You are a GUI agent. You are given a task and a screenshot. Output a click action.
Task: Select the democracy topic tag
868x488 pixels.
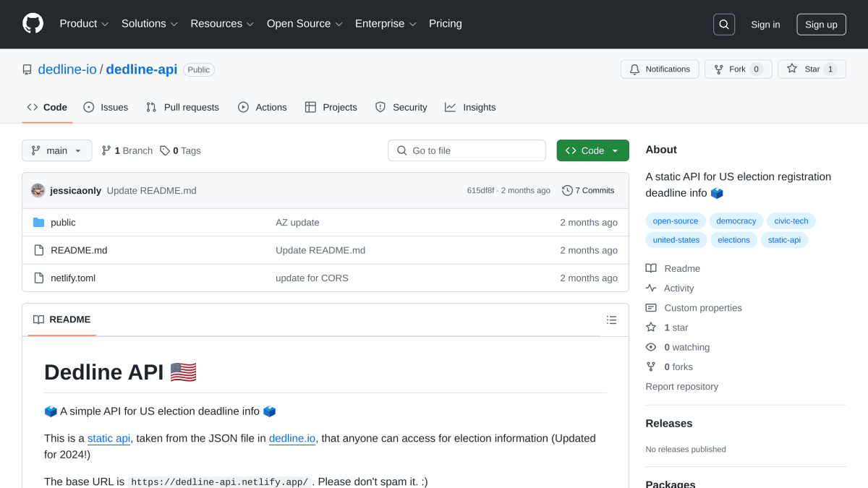(x=736, y=221)
